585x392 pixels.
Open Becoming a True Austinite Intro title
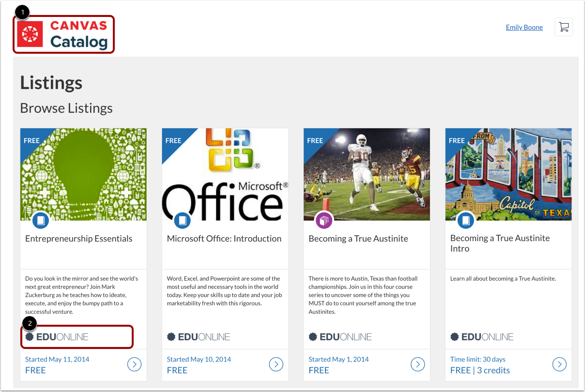[500, 243]
